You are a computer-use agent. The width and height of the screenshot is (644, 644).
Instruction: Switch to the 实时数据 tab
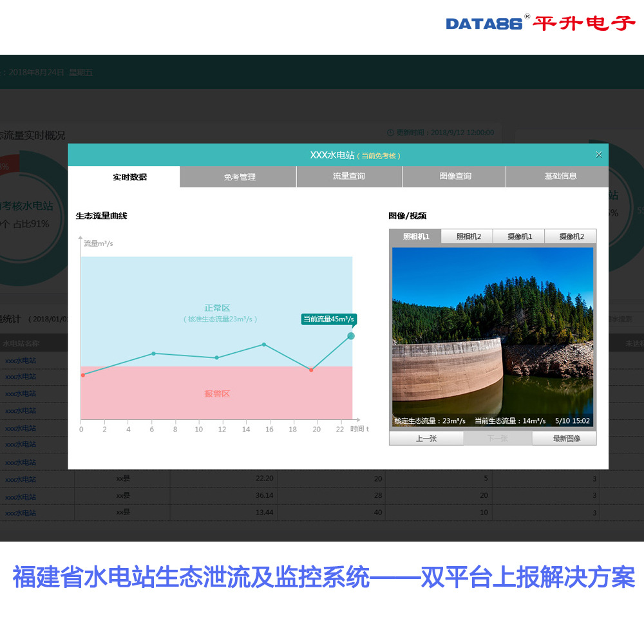tap(124, 176)
